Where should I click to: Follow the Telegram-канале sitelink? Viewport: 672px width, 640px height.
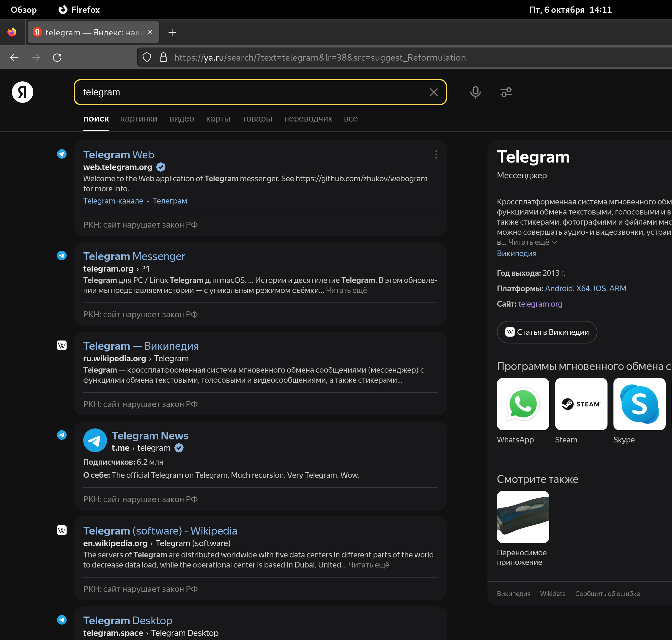(113, 201)
